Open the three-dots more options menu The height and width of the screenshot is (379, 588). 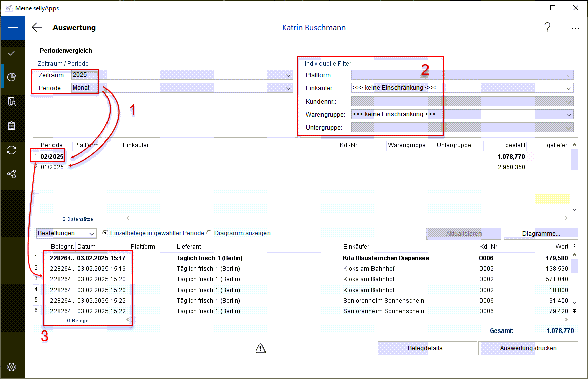point(575,28)
